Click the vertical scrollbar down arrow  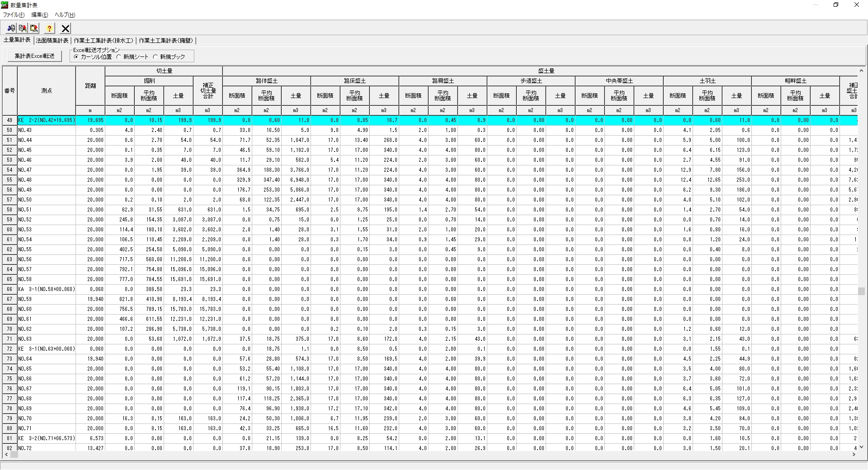(x=861, y=447)
